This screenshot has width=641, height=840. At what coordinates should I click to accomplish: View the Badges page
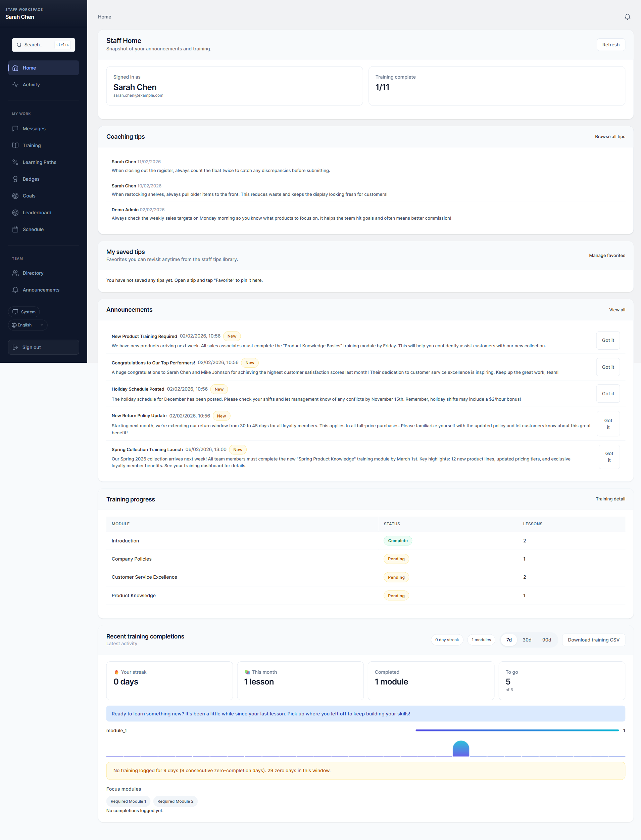point(31,179)
